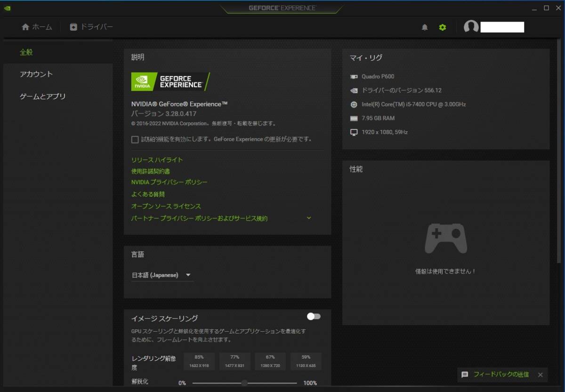Click the driver download icon
The image size is (565, 392).
(x=73, y=27)
